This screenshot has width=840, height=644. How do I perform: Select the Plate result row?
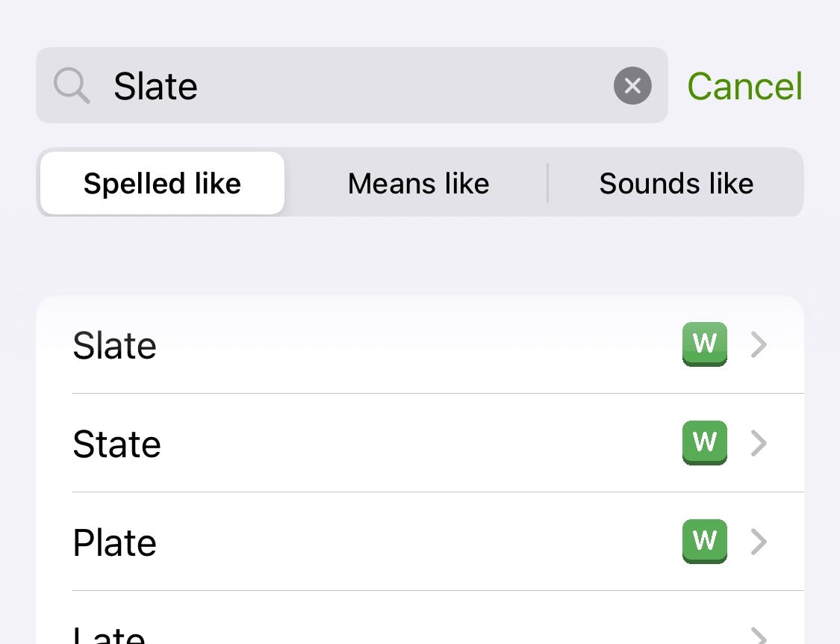pyautogui.click(x=420, y=542)
